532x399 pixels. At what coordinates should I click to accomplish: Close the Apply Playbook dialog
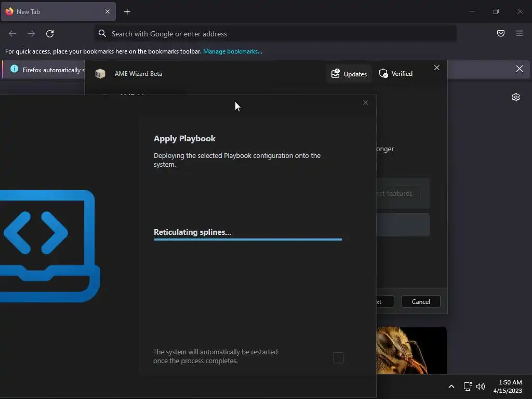coord(365,102)
